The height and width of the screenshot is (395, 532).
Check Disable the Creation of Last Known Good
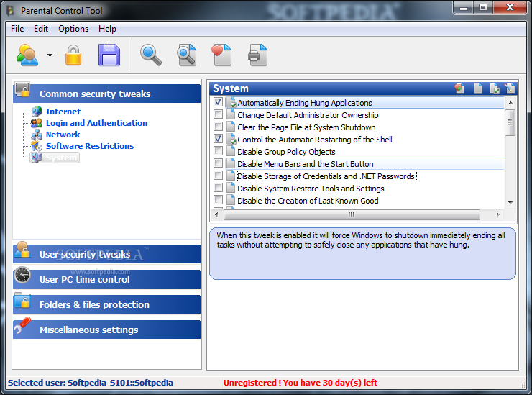218,200
